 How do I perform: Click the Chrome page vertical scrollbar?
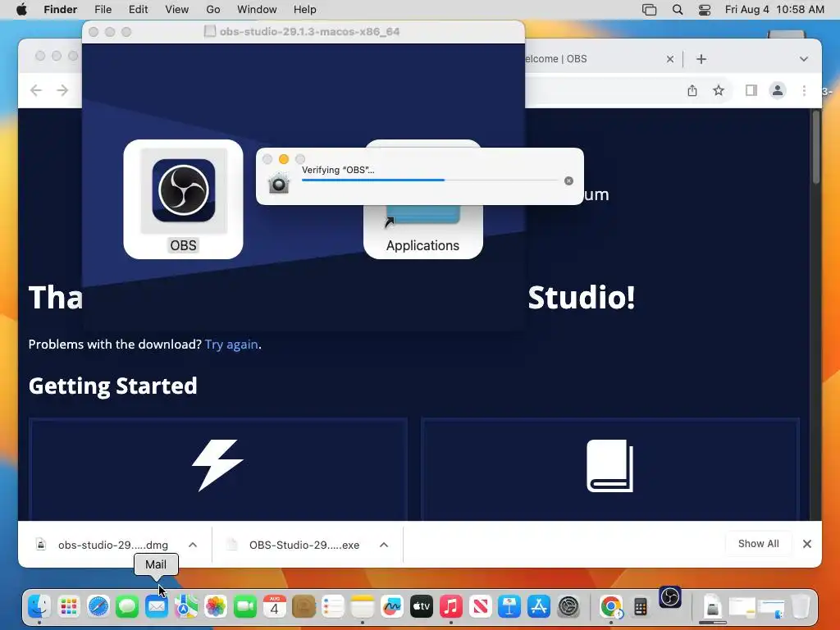pyautogui.click(x=816, y=148)
